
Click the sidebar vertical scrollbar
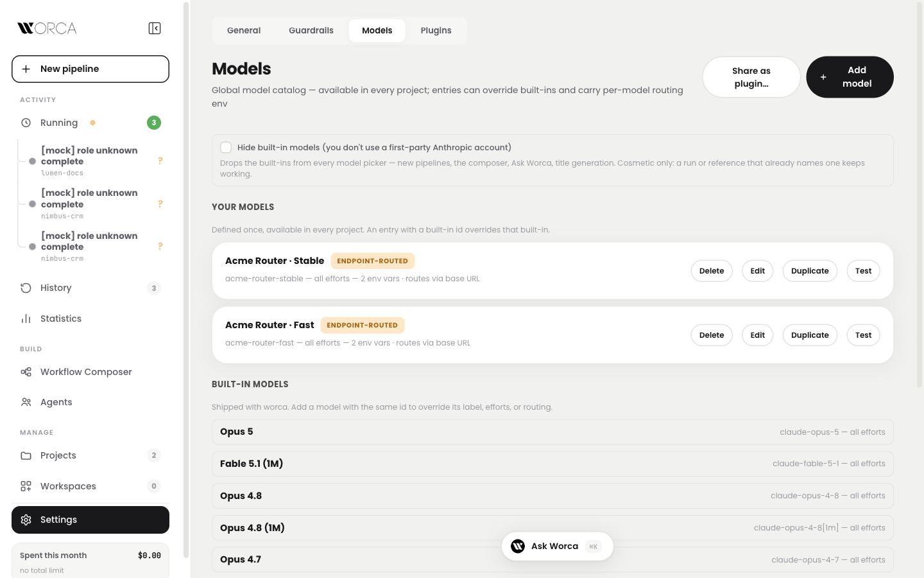coord(186,279)
